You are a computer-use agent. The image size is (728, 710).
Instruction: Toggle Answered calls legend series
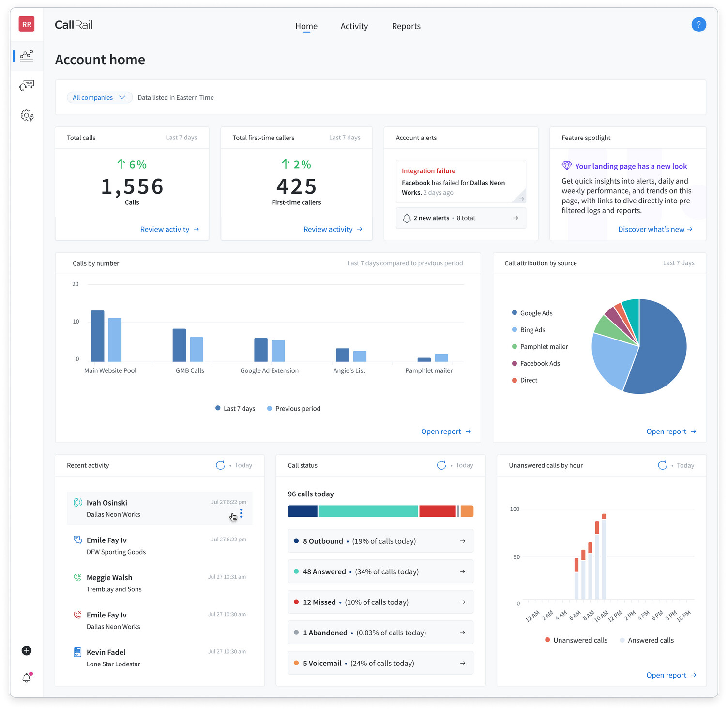(x=647, y=640)
